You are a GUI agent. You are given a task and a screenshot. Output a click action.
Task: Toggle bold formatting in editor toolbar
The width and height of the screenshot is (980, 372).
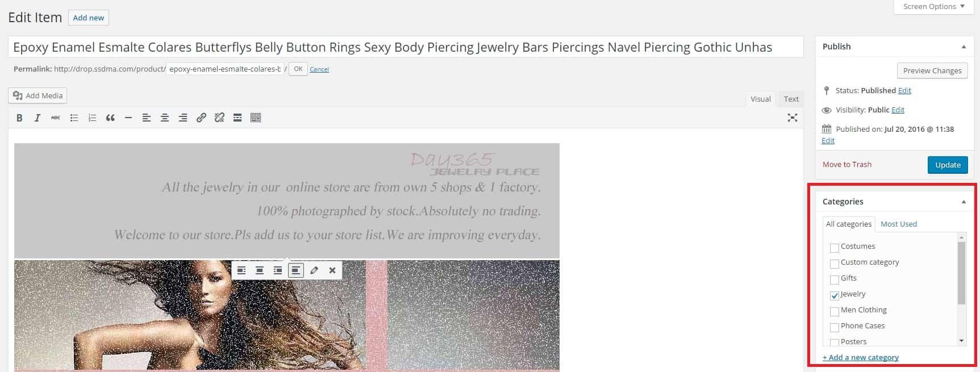click(19, 118)
